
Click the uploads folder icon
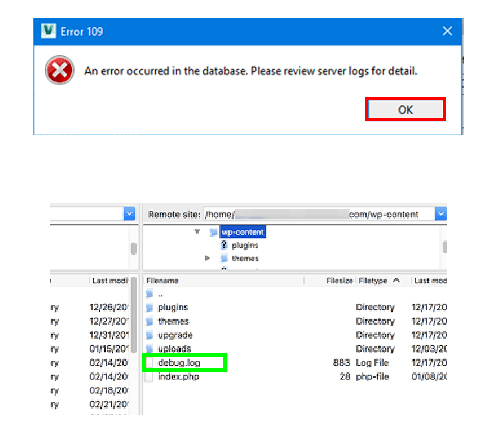point(150,349)
